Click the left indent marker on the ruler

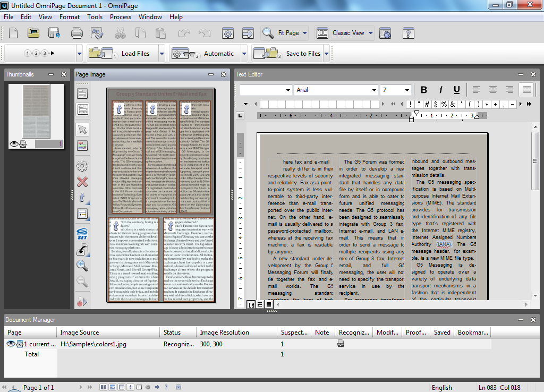[412, 119]
